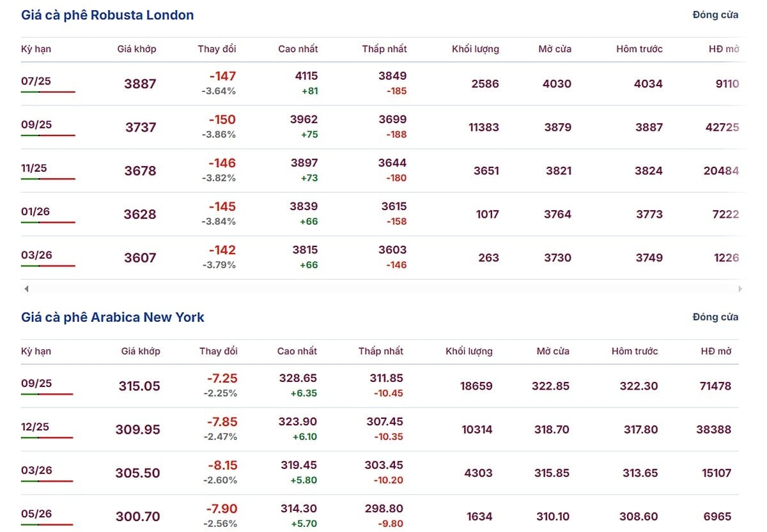Select the 12/25 Arabica contract term
This screenshot has height=532, width=767.
click(36, 427)
